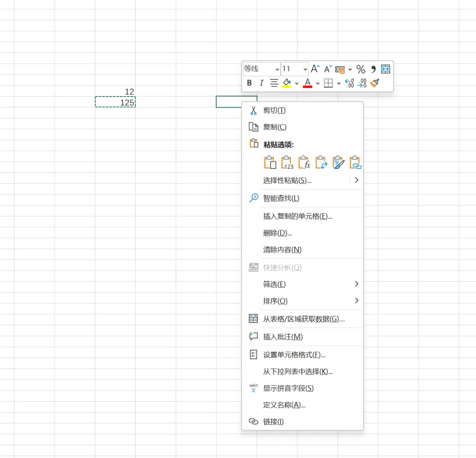The width and height of the screenshot is (476, 458).
Task: Paste values only using the 123 icon
Action: tap(287, 163)
